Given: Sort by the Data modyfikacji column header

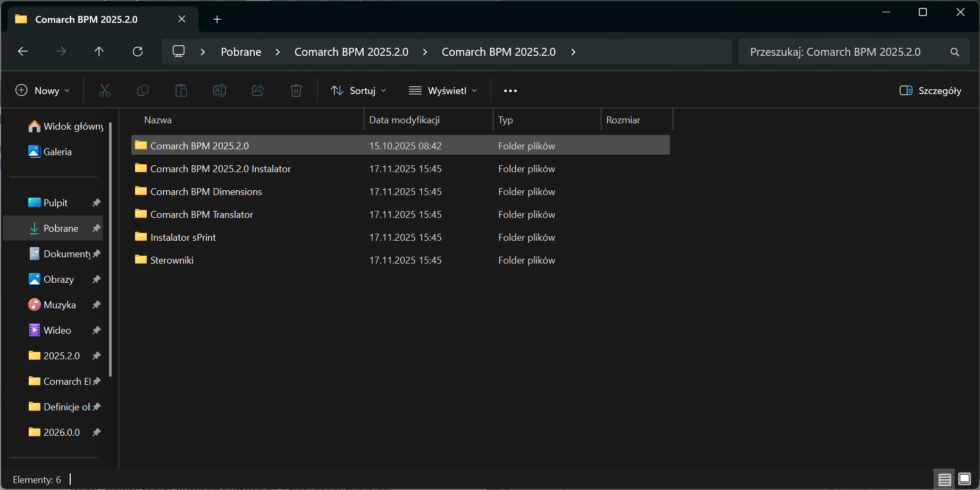Looking at the screenshot, I should [x=405, y=120].
